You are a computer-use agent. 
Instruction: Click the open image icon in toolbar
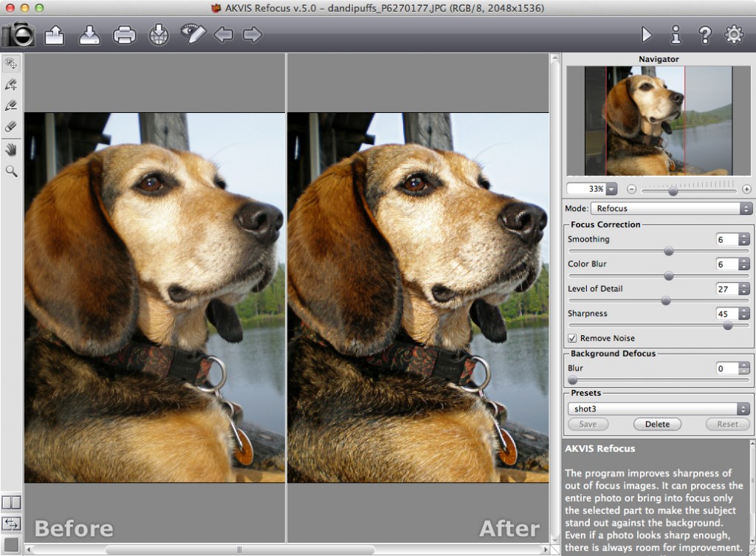pos(55,34)
